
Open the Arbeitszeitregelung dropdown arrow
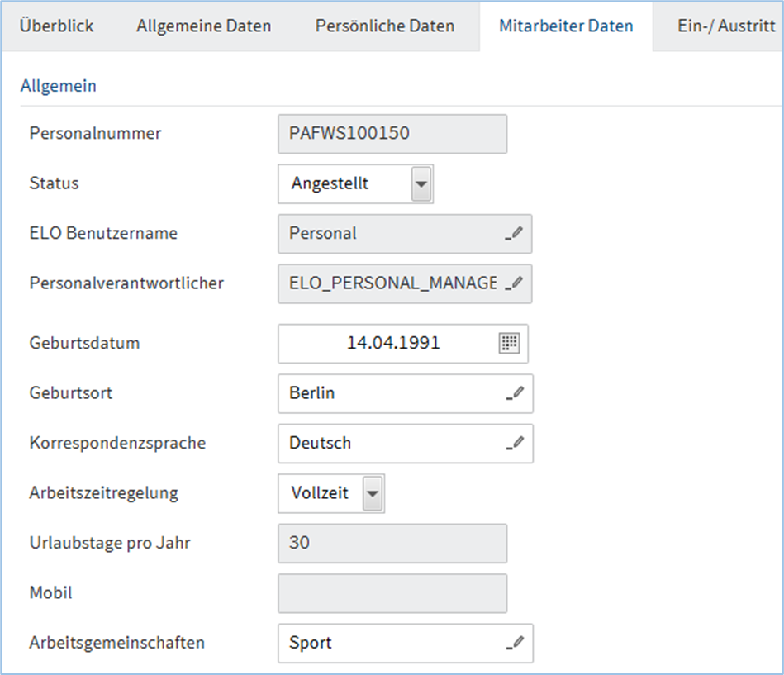click(373, 493)
